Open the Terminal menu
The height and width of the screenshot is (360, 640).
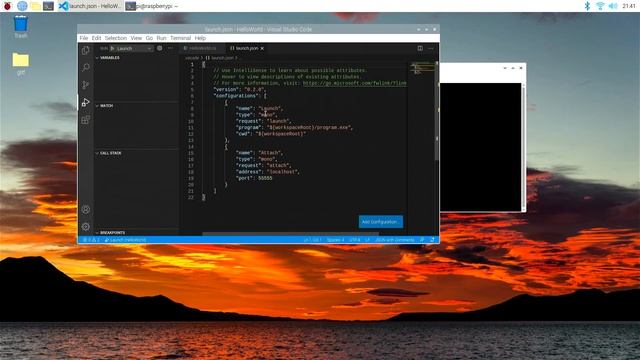coord(180,38)
